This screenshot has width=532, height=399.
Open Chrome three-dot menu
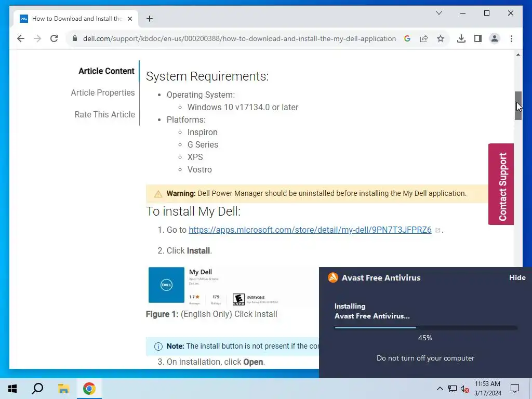point(511,38)
